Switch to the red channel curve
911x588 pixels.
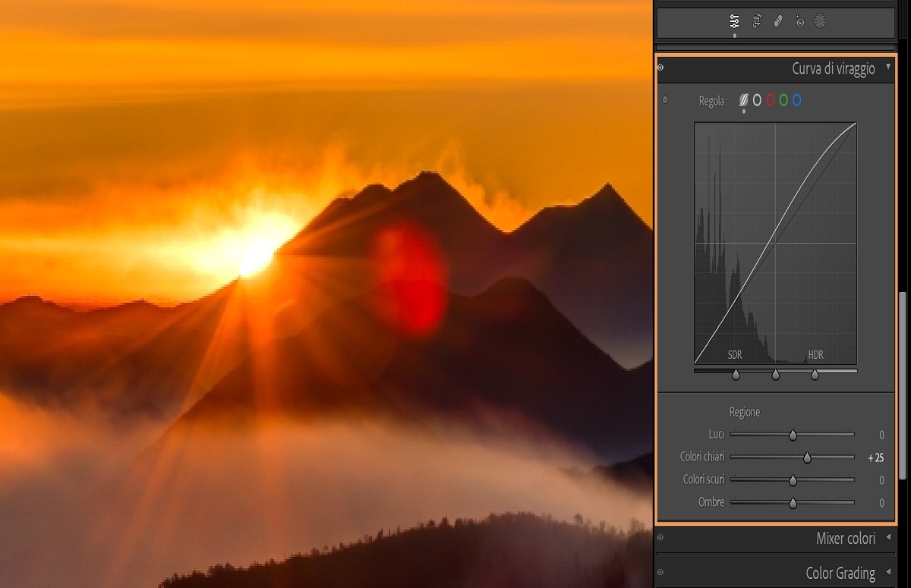[771, 100]
